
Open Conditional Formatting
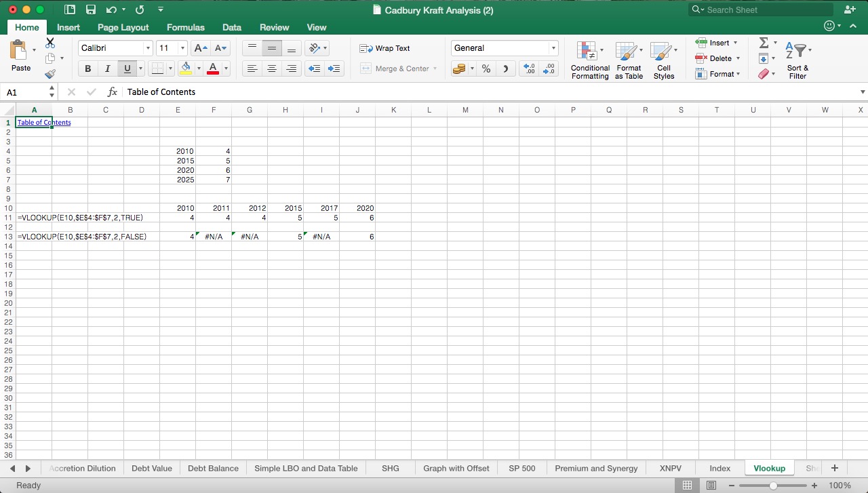(590, 60)
